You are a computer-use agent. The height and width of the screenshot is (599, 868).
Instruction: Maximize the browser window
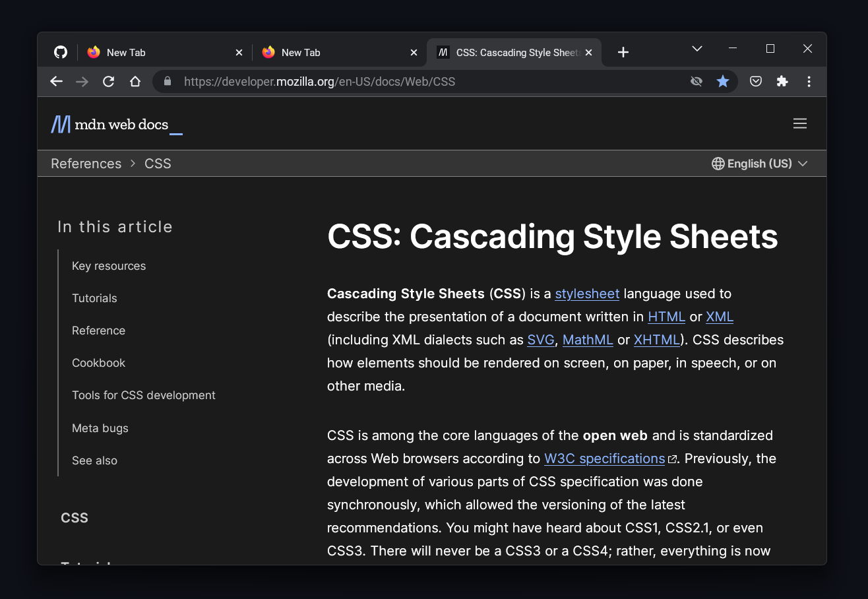pos(770,49)
